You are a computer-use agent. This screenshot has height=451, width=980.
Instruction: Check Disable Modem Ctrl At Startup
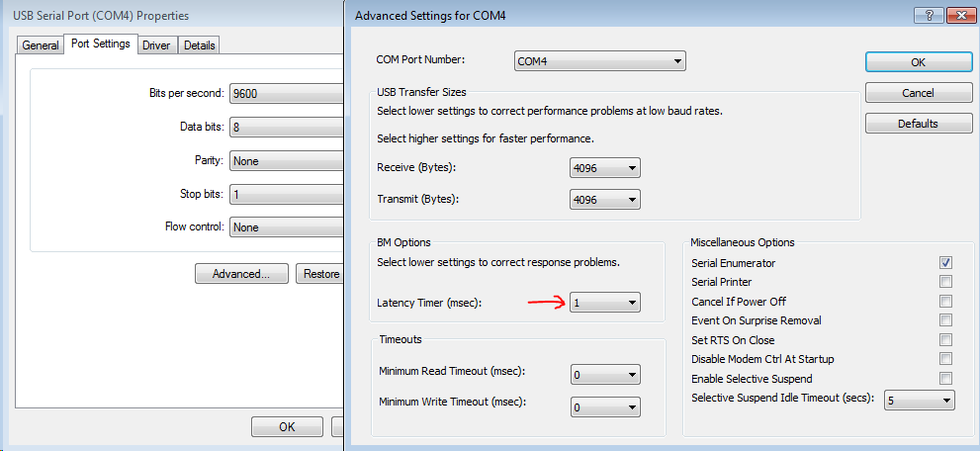coord(945,359)
